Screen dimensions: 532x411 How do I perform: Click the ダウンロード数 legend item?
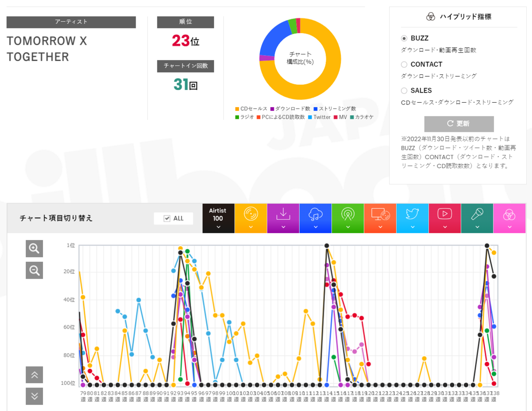290,109
